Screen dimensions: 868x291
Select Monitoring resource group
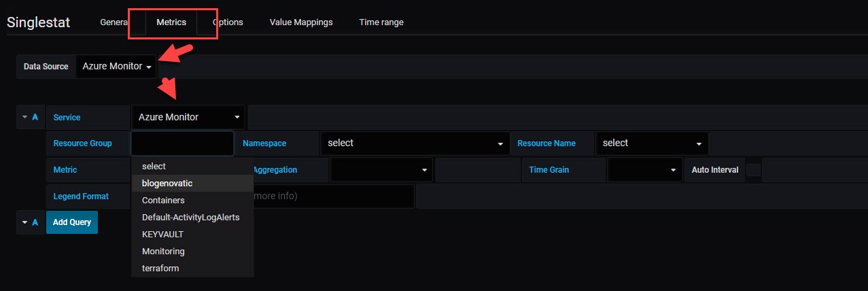[x=192, y=251]
